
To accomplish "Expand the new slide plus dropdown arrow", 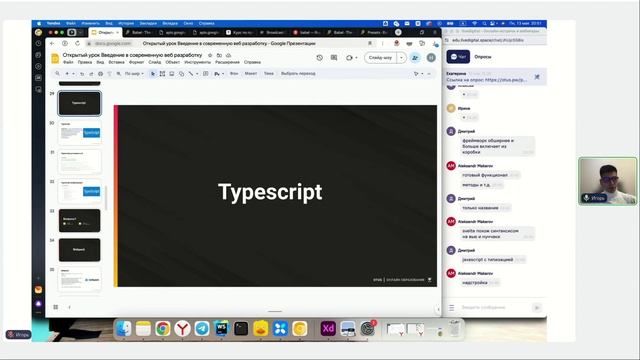I will coord(73,74).
